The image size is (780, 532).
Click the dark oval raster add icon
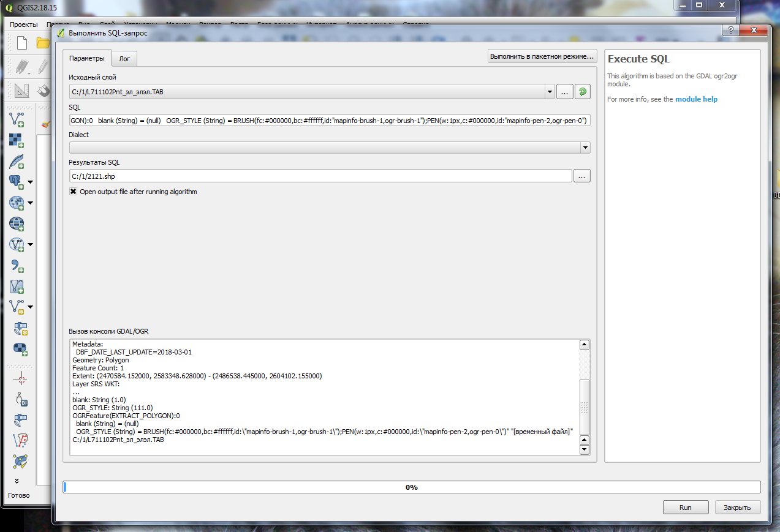(20, 350)
